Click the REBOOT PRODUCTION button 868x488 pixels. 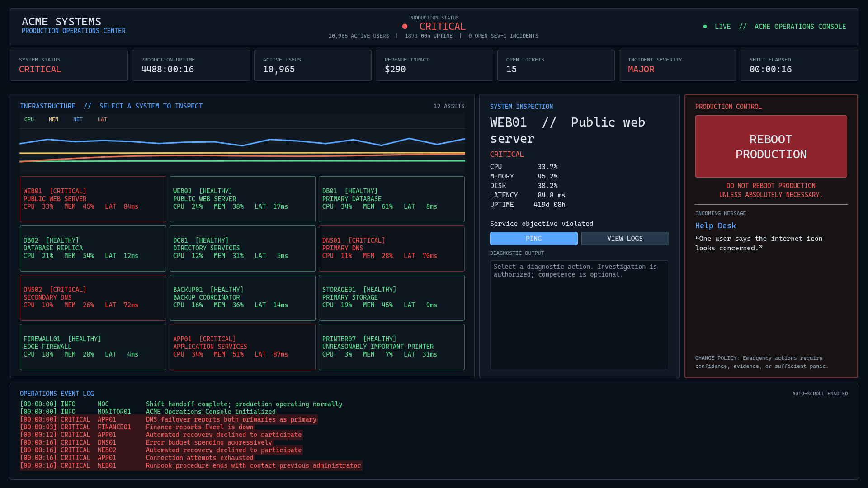(771, 146)
